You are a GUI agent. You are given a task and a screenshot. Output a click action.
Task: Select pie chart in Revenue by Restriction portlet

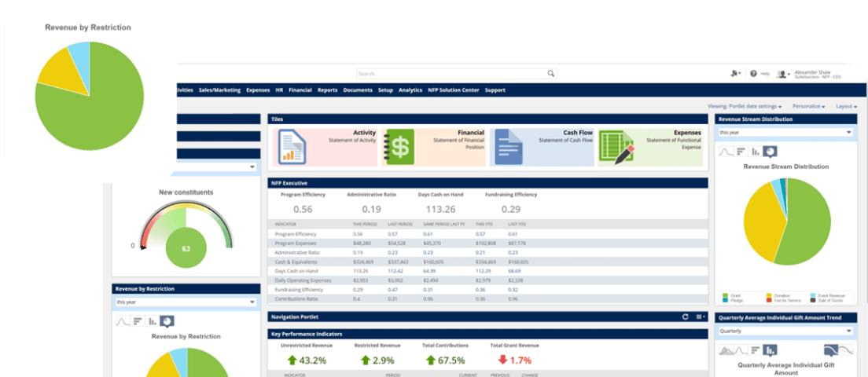pyautogui.click(x=167, y=321)
